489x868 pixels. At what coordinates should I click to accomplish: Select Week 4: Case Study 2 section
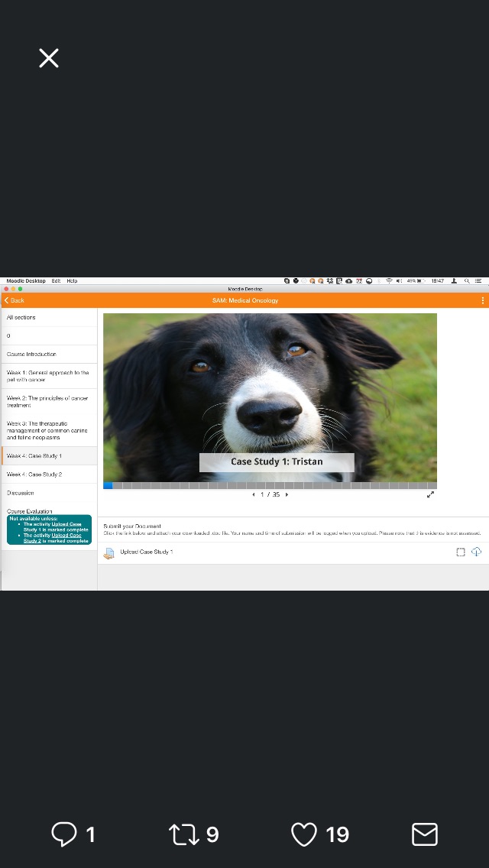tap(50, 474)
